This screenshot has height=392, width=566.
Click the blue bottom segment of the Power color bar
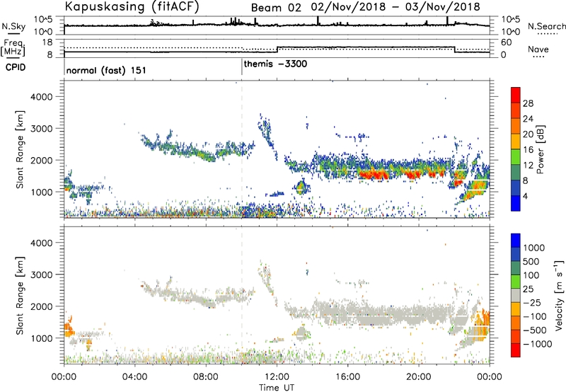pyautogui.click(x=516, y=203)
